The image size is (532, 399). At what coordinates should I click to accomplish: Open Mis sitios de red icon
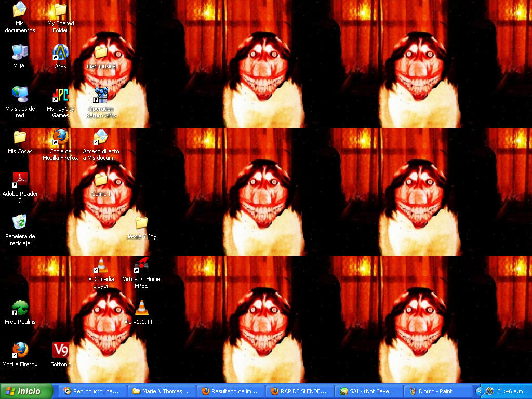coord(20,102)
